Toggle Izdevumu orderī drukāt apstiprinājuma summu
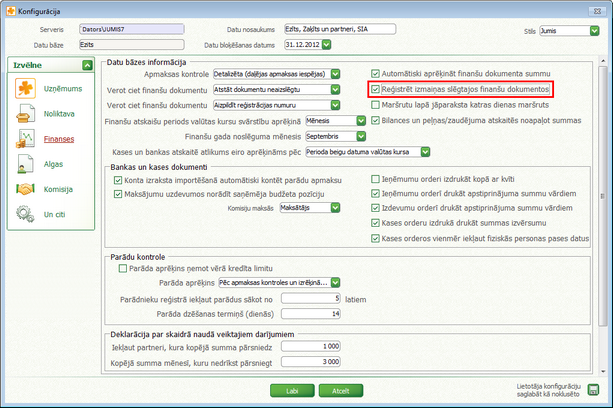 [375, 208]
